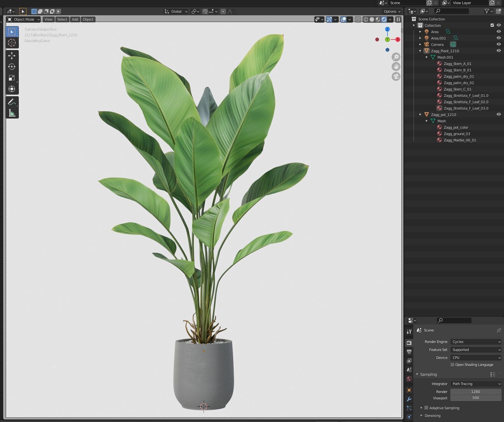Choose the Move tool
Screen dimensions: 504x422
click(12, 56)
